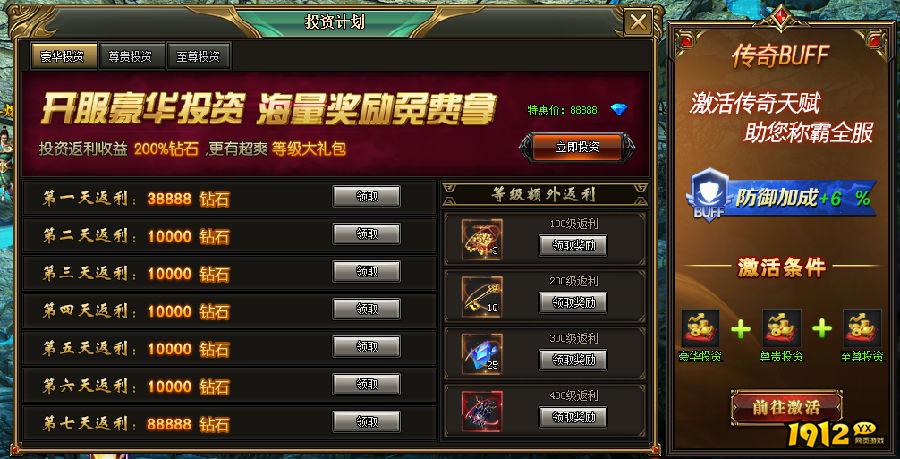Click the gold ingot reward icon

tap(482, 240)
